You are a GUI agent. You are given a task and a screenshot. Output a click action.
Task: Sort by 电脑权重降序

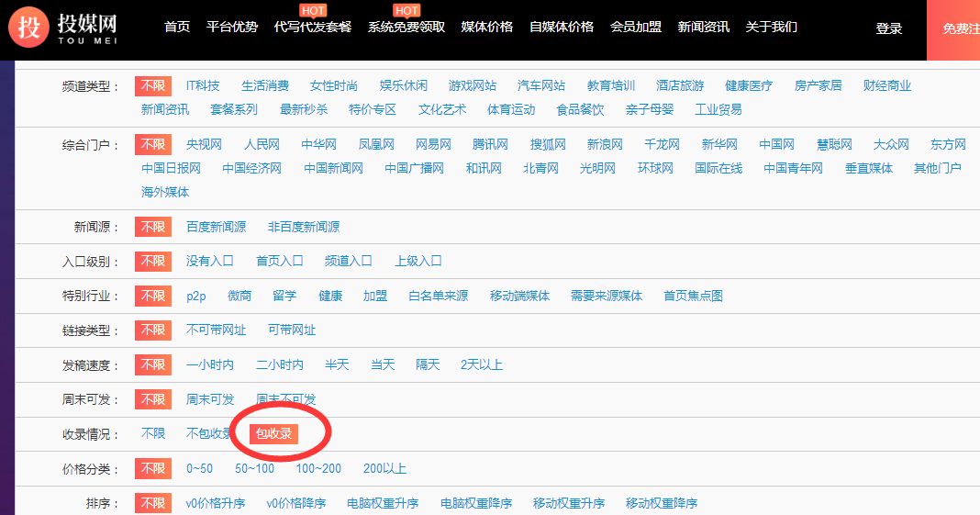click(x=475, y=503)
